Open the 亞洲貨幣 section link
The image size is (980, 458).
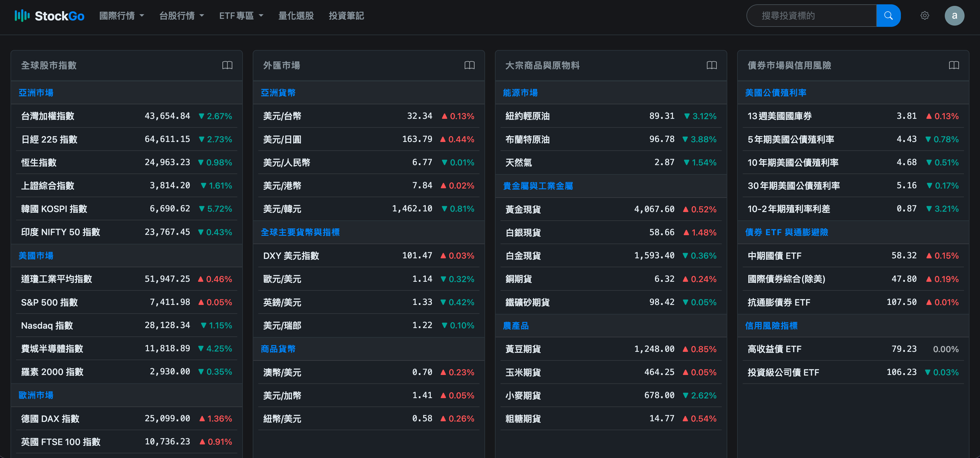pyautogui.click(x=278, y=93)
